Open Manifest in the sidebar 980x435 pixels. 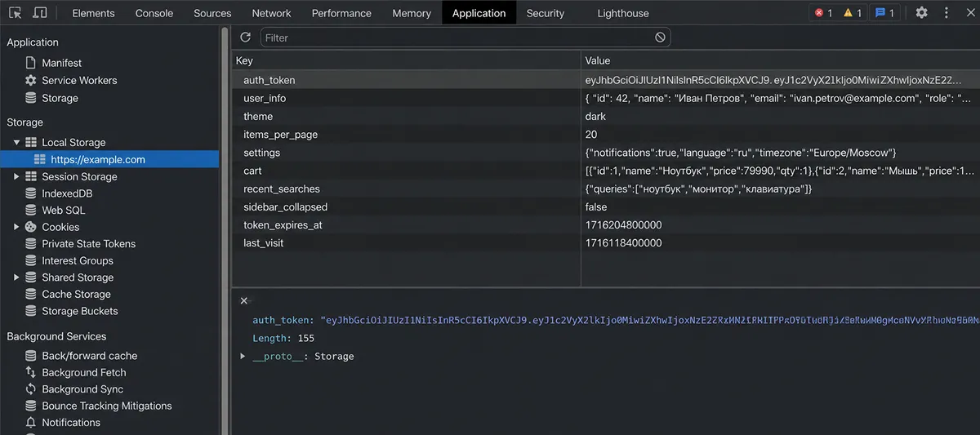62,63
